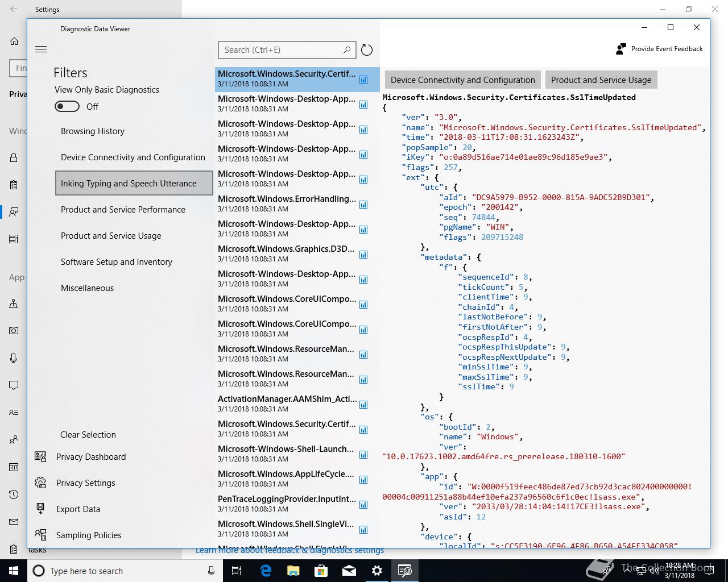
Task: Click the Privacy Dashboard icon
Action: click(40, 456)
